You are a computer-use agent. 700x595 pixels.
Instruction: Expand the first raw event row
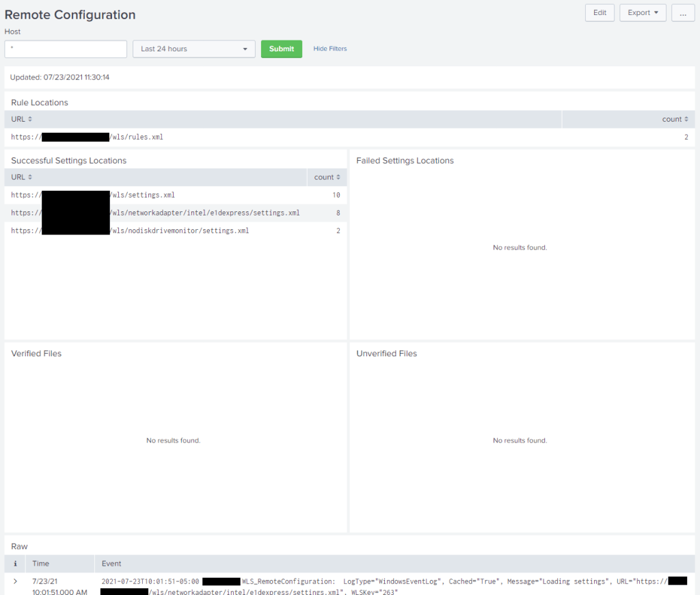tap(16, 581)
